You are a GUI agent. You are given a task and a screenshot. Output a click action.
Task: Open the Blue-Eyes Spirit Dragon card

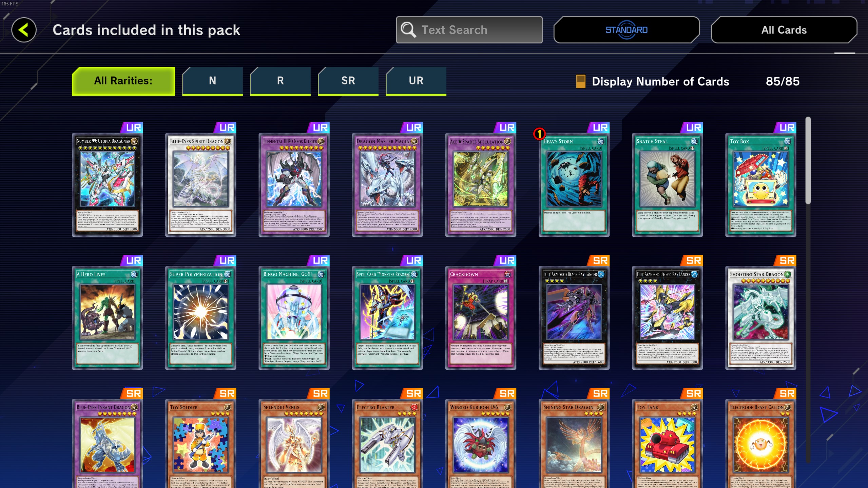pos(200,185)
